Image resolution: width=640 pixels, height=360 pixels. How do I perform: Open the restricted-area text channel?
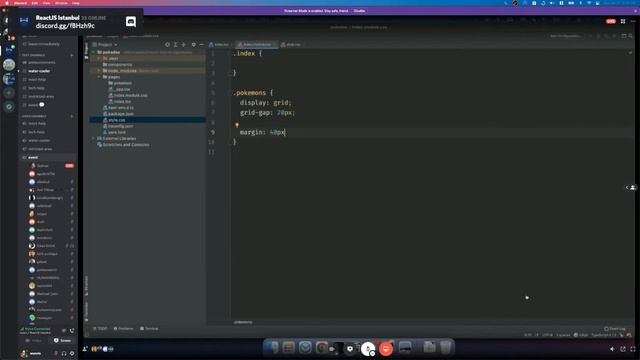41,96
